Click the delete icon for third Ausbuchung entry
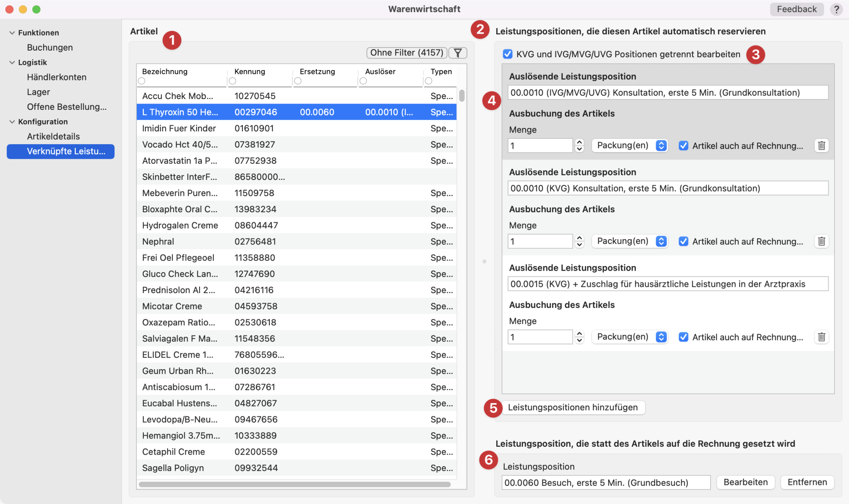The height and width of the screenshot is (504, 849). click(x=821, y=337)
